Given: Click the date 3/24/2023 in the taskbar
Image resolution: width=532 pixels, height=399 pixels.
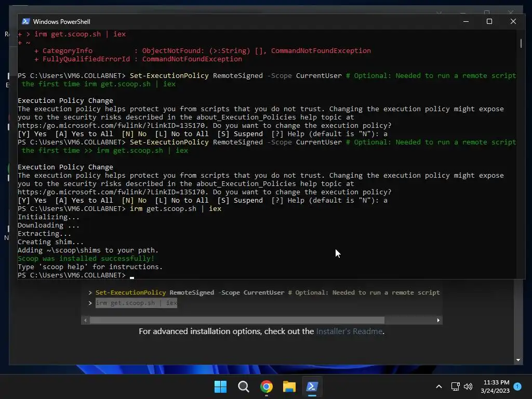Looking at the screenshot, I should pos(495,391).
